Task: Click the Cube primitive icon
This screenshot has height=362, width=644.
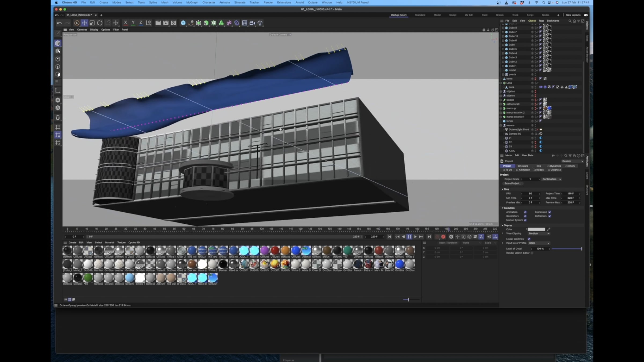Action: 183,23
